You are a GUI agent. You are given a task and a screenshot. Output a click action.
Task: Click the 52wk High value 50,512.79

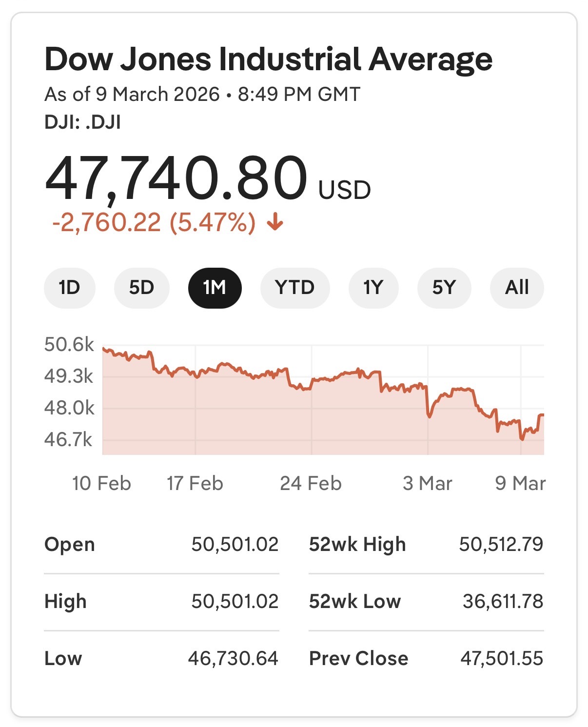click(501, 544)
